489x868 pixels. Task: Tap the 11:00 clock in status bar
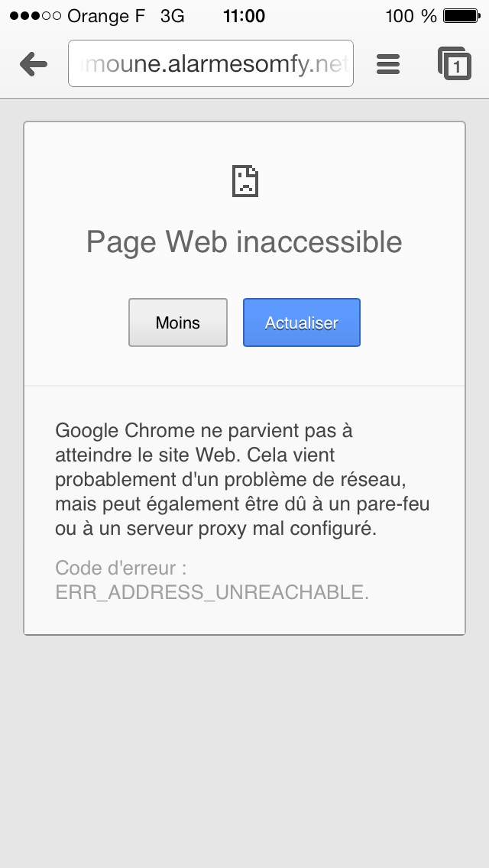[x=244, y=16]
